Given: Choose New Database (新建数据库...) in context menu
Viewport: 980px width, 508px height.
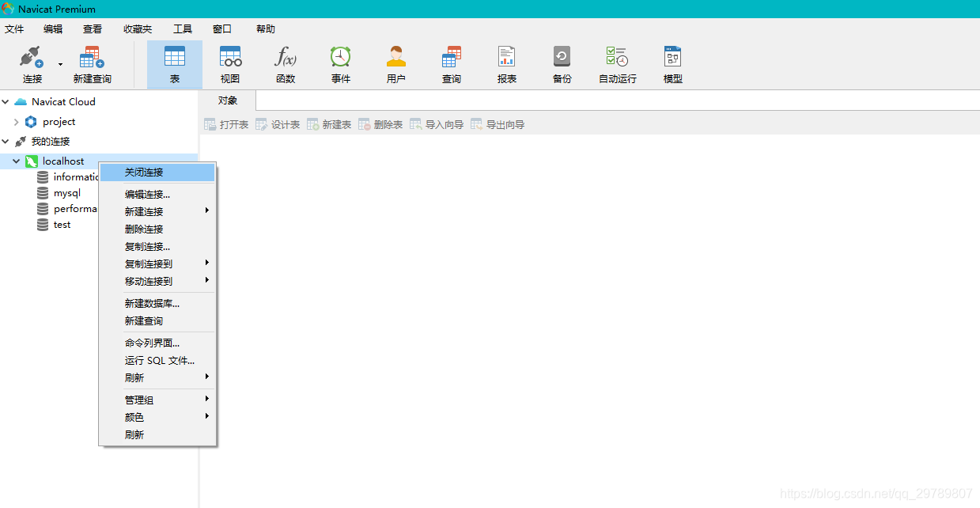Looking at the screenshot, I should pos(157,303).
